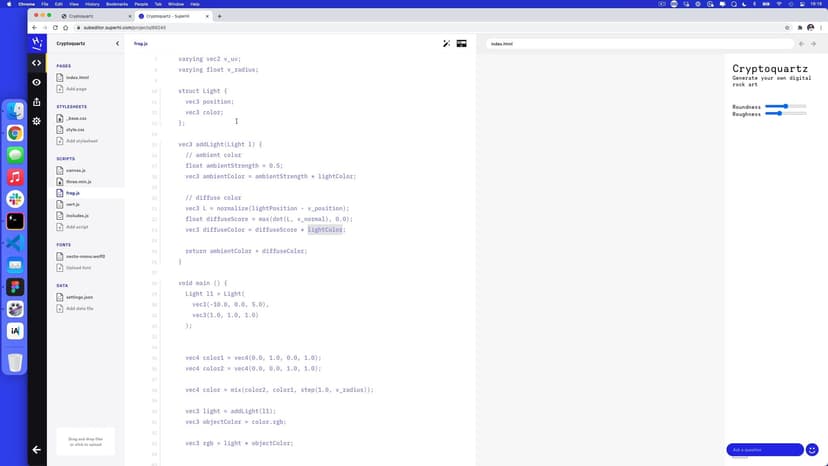
Task: Open the code editor view icon
Action: click(x=37, y=63)
